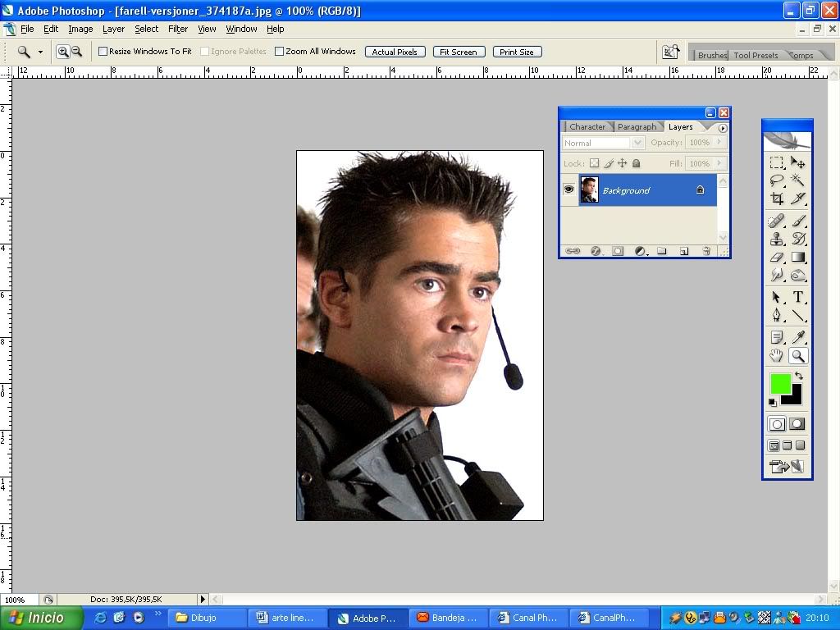Select the Eyedropper tool
This screenshot has height=630, width=840.
point(797,337)
